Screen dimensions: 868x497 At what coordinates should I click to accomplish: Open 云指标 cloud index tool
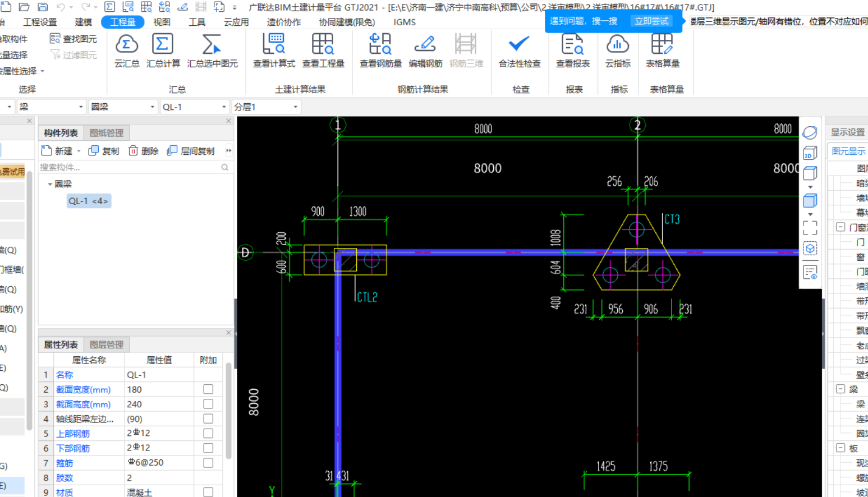click(x=618, y=51)
